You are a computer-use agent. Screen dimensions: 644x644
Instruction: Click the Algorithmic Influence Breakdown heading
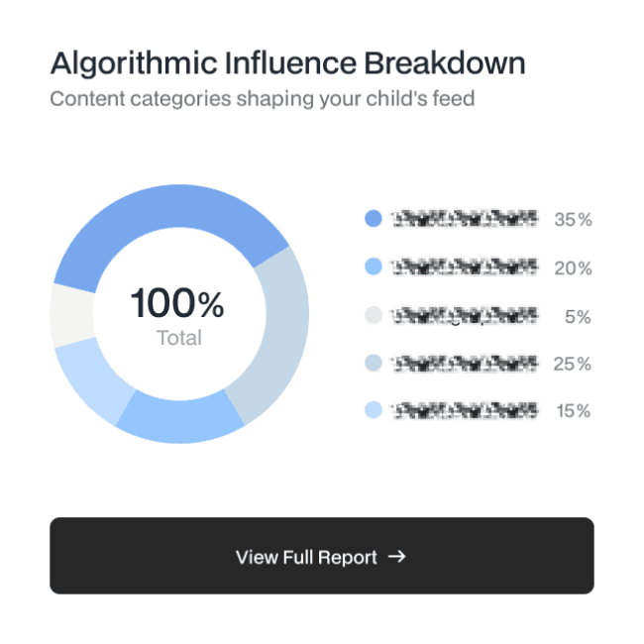tap(287, 64)
